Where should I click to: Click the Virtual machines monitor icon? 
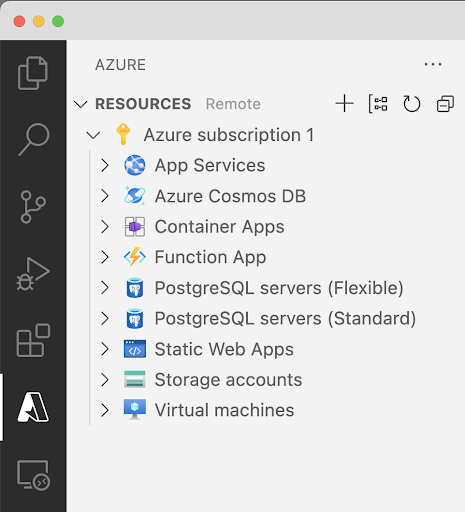135,409
